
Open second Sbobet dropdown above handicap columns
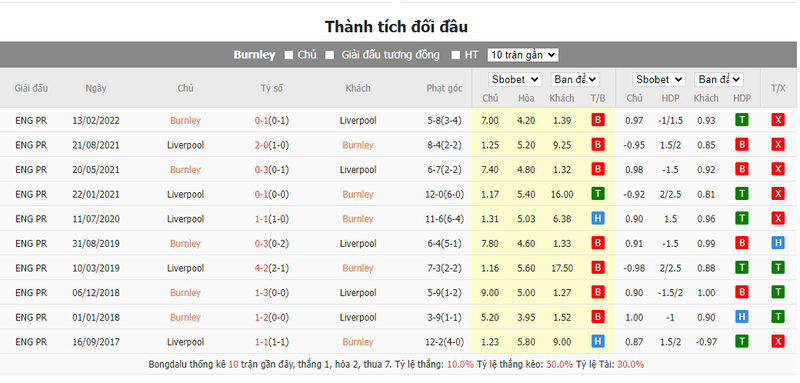coord(659,80)
